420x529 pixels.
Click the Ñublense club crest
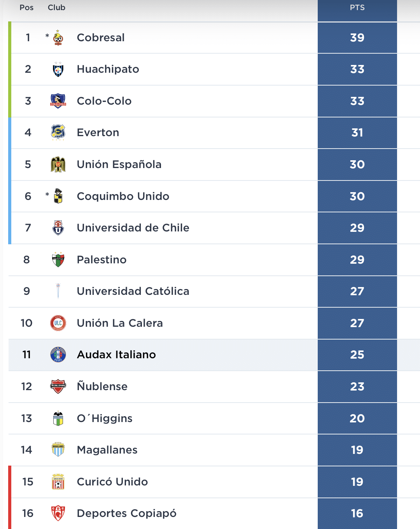point(58,387)
